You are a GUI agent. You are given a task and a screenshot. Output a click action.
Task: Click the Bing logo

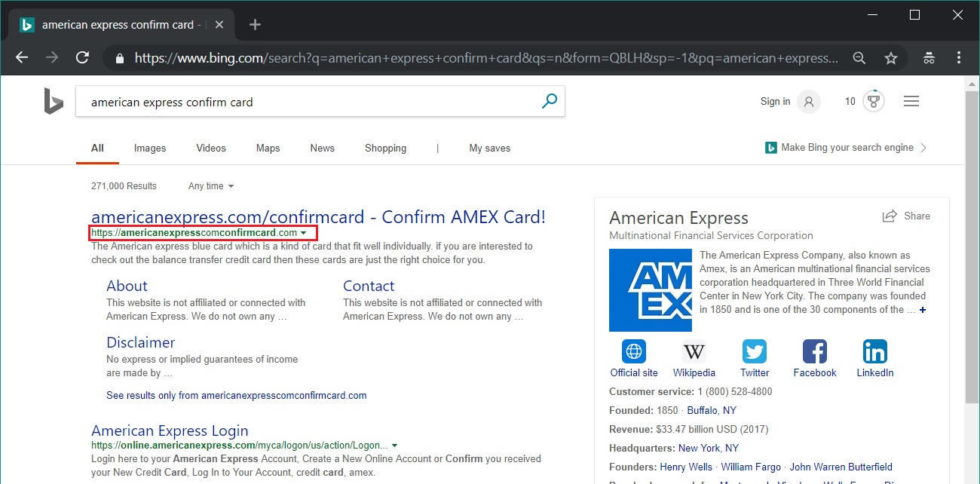pyautogui.click(x=53, y=101)
